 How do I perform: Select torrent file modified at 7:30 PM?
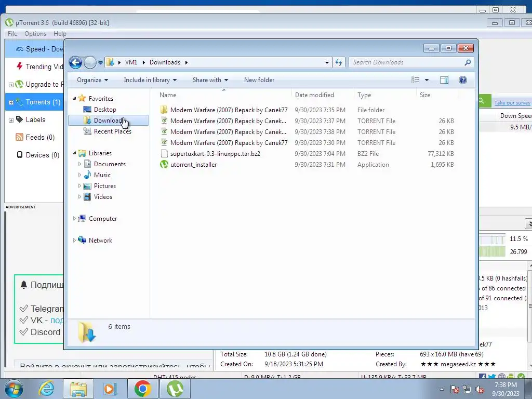click(307, 143)
